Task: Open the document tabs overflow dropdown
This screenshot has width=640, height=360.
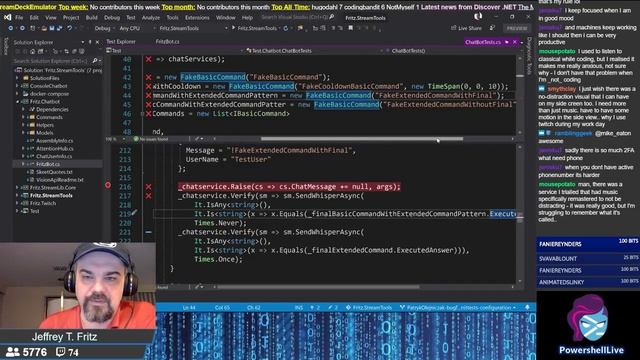Action: 522,42
